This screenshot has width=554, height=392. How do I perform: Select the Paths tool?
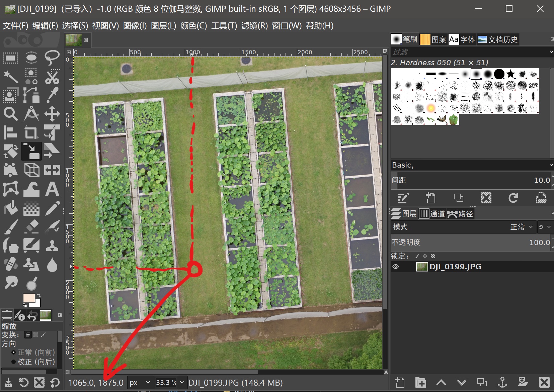[31, 95]
